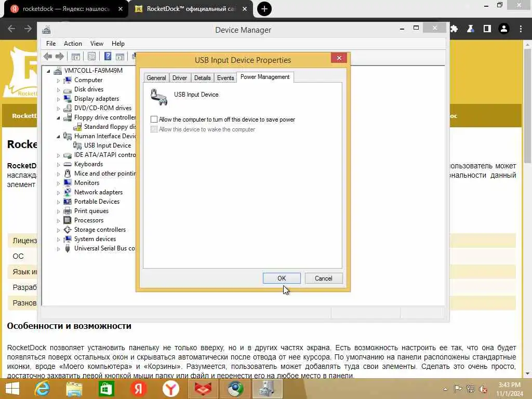Click OK in USB Input Device Properties

(x=282, y=278)
